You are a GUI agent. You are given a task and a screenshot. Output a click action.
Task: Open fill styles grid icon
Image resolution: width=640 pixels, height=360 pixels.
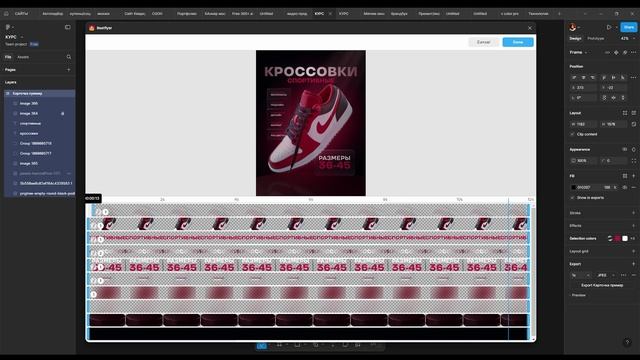624,176
